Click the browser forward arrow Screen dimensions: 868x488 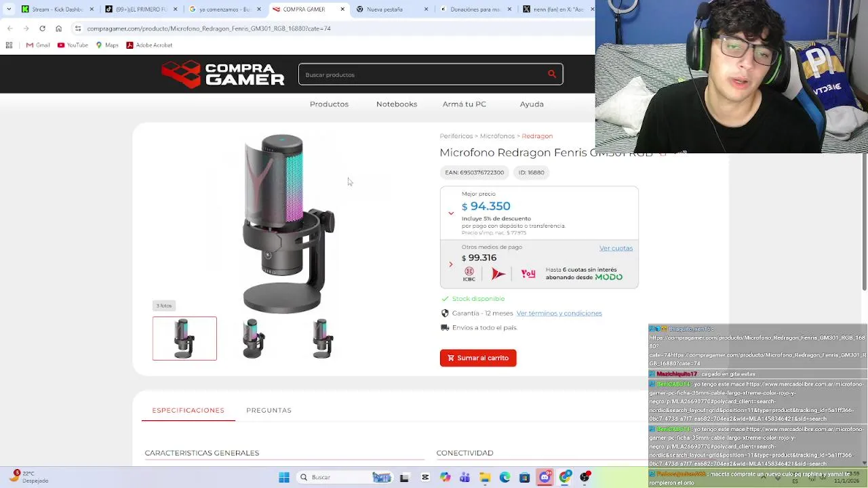coord(26,28)
